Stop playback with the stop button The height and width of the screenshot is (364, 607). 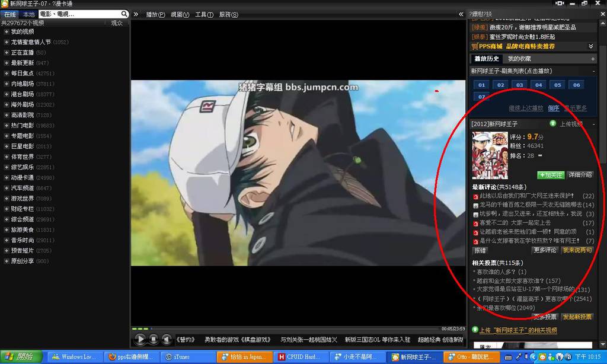154,339
